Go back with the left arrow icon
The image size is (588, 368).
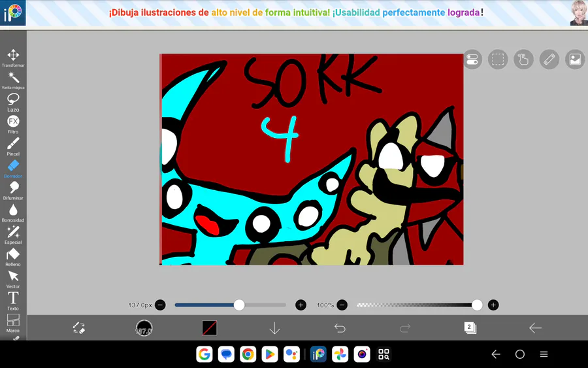pyautogui.click(x=535, y=328)
